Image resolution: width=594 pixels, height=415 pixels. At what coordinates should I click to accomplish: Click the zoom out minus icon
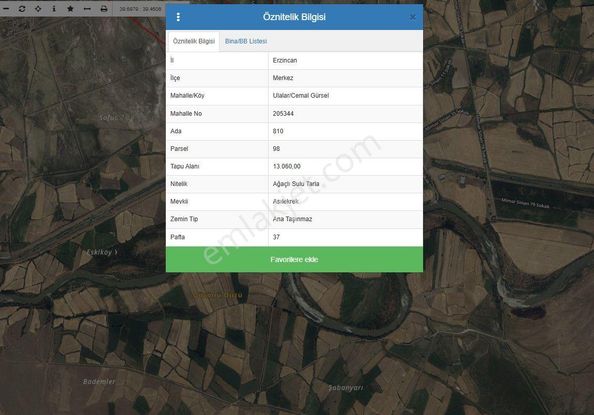click(x=6, y=8)
